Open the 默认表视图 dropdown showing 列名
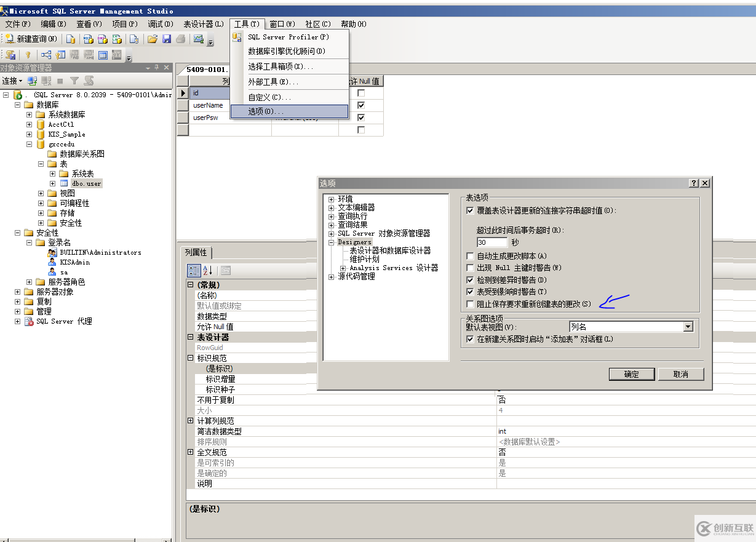 (x=688, y=327)
